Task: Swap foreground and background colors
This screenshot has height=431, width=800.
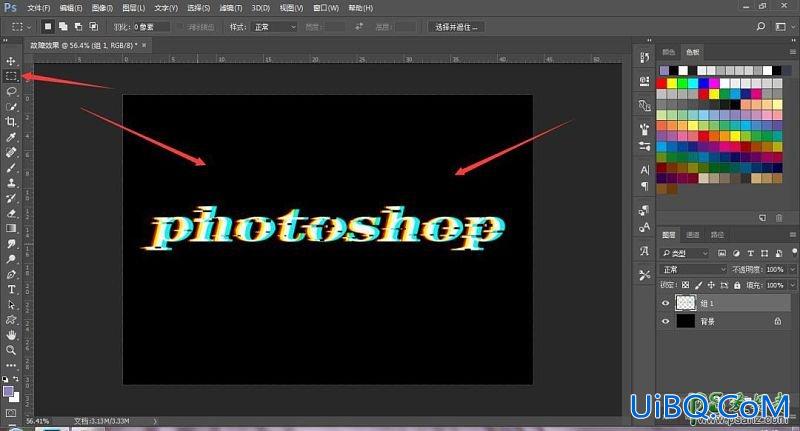Action: [x=16, y=379]
